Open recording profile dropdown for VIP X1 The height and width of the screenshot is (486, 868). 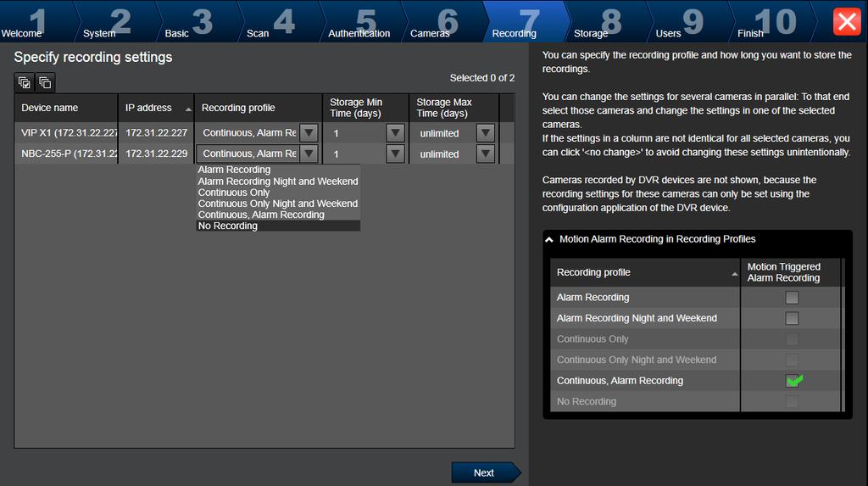tap(309, 133)
